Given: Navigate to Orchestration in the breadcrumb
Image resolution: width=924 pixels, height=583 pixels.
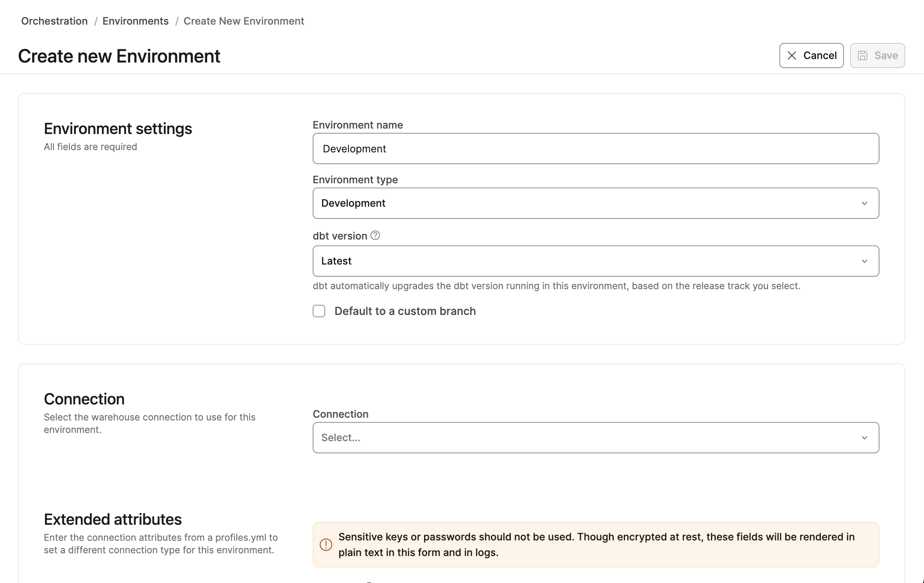Looking at the screenshot, I should coord(54,21).
